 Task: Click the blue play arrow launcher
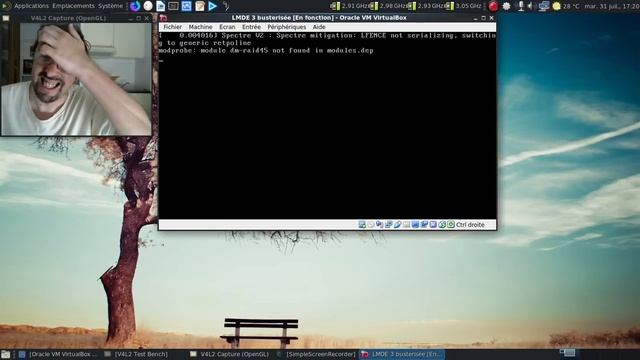coord(213,6)
